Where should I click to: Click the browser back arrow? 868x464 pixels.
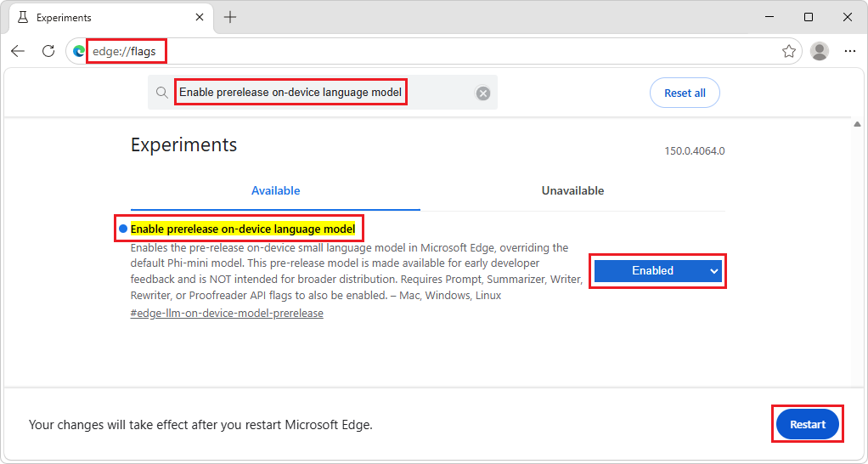18,52
